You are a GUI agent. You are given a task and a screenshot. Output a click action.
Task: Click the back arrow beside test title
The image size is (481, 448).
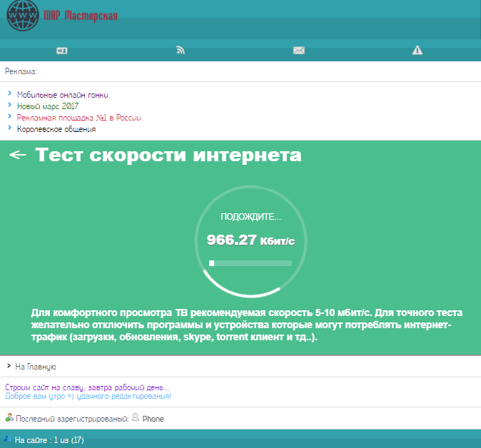[18, 155]
